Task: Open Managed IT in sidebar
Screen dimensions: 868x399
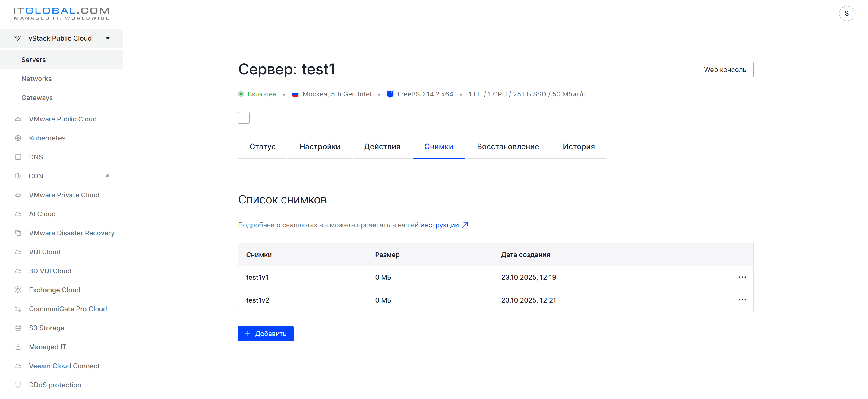Action: point(48,347)
